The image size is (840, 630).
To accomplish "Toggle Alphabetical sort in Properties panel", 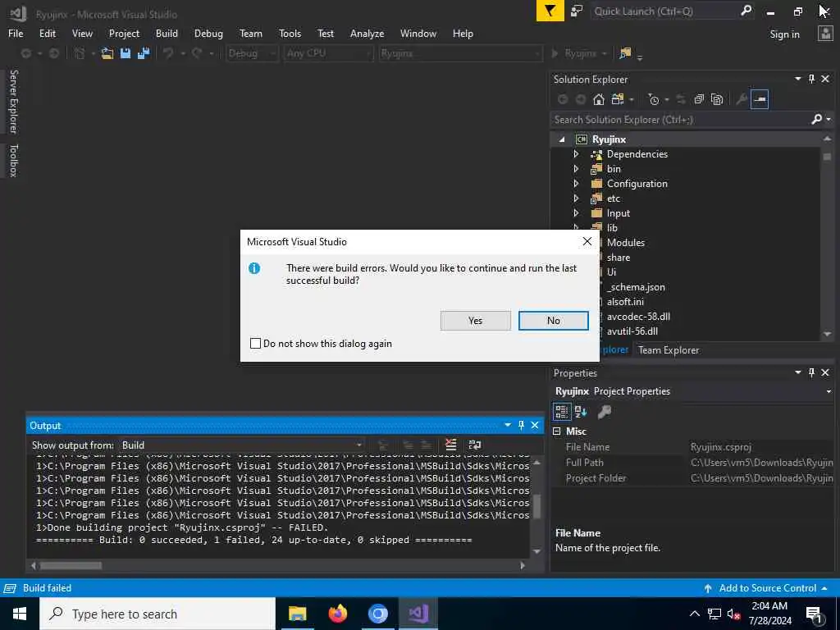I will coord(581,412).
